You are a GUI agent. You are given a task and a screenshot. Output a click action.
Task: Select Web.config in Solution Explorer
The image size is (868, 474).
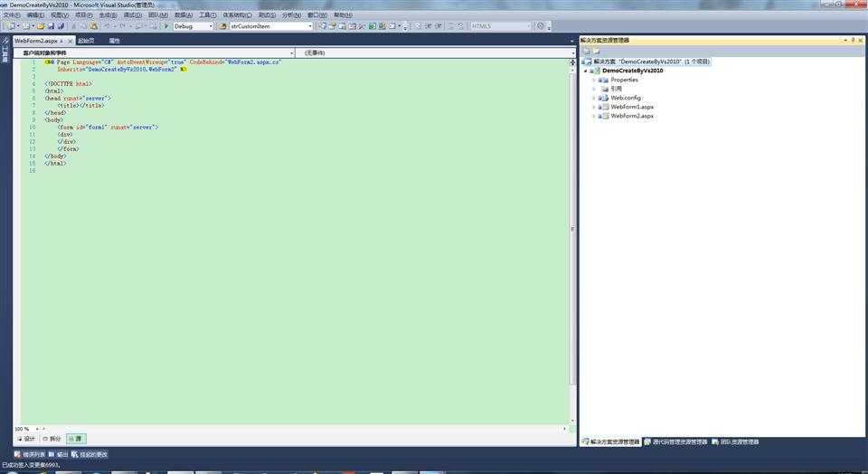(626, 98)
